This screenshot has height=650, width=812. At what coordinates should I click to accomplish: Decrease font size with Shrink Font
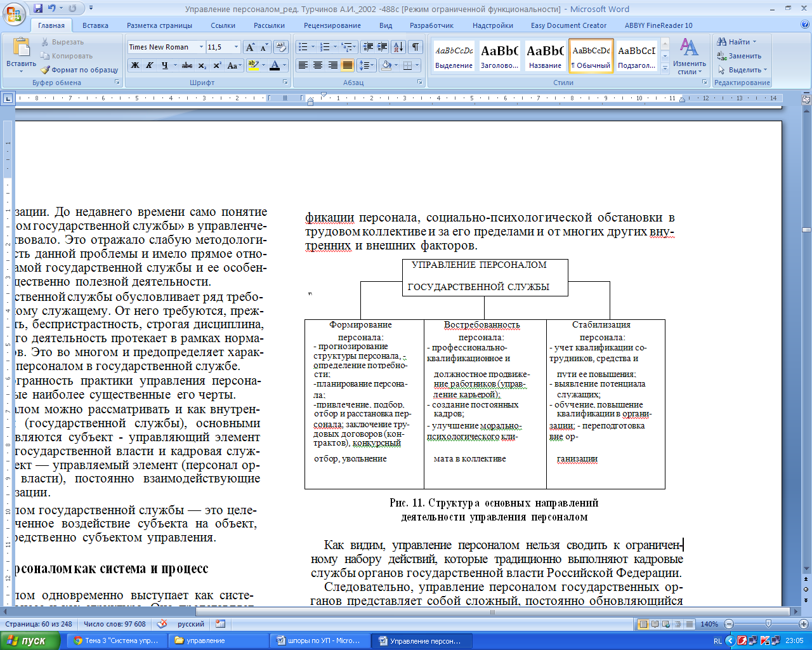[x=265, y=47]
